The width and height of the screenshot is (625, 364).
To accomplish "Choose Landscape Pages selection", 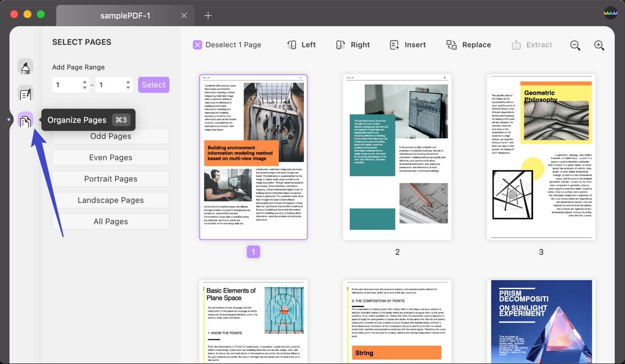I will click(110, 200).
